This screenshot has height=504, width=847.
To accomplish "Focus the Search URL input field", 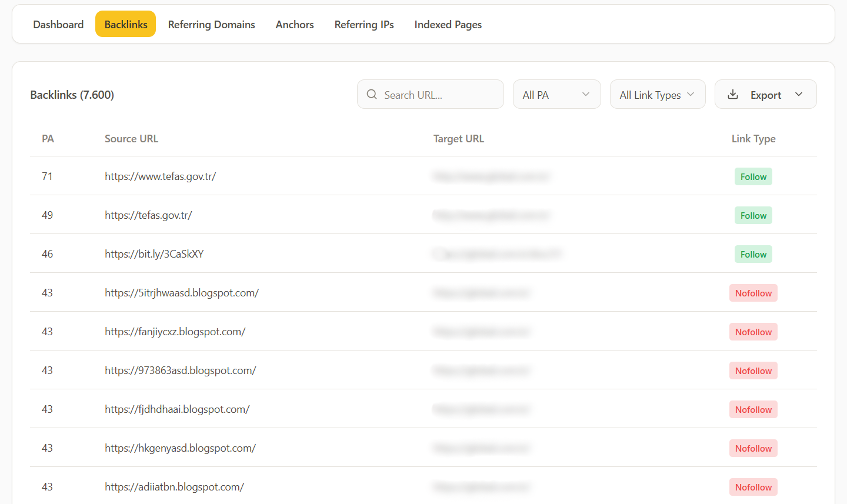I will click(x=438, y=95).
